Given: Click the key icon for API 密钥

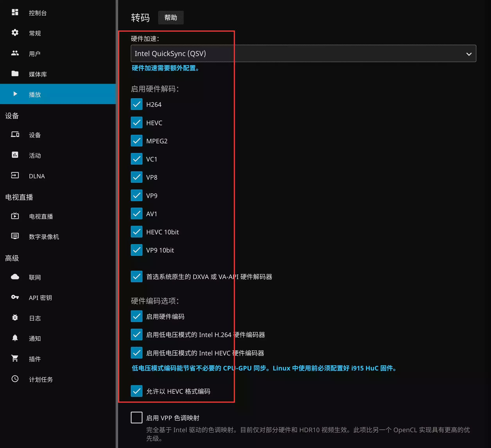Looking at the screenshot, I should click(x=15, y=297).
